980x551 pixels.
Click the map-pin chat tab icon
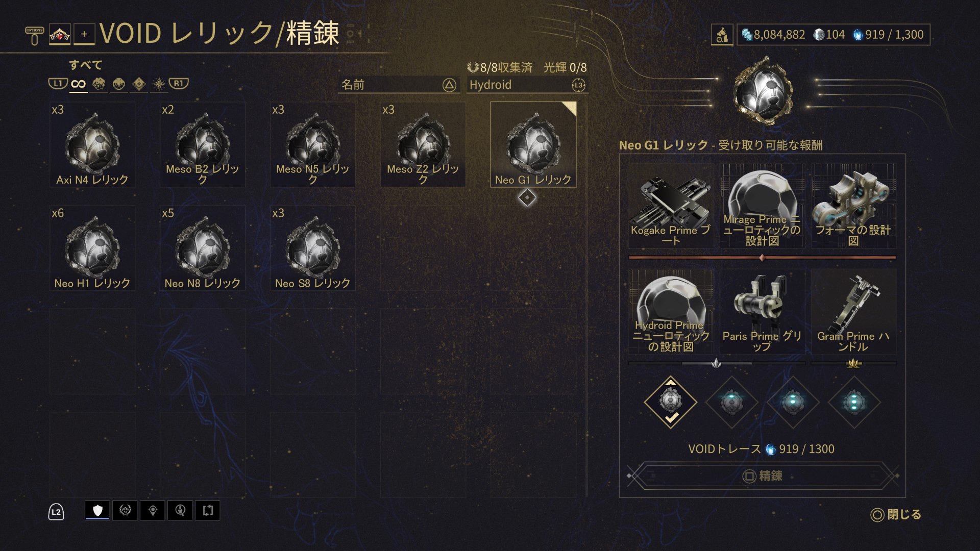point(153,510)
